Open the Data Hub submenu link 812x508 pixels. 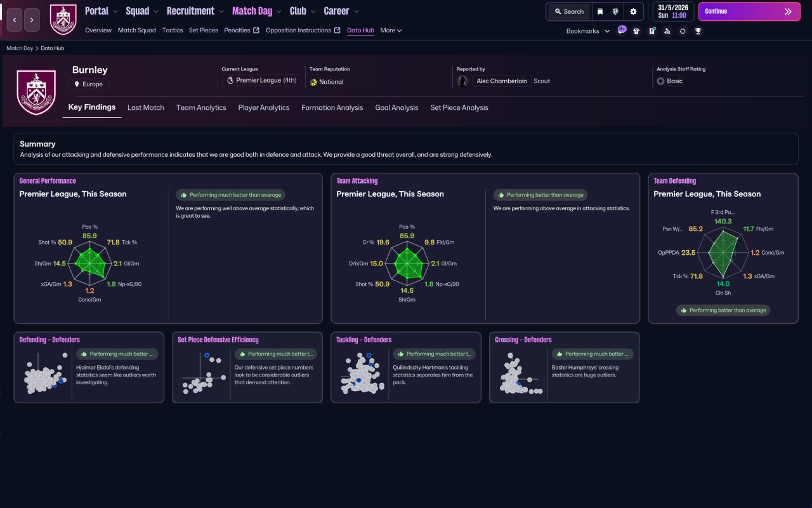360,30
